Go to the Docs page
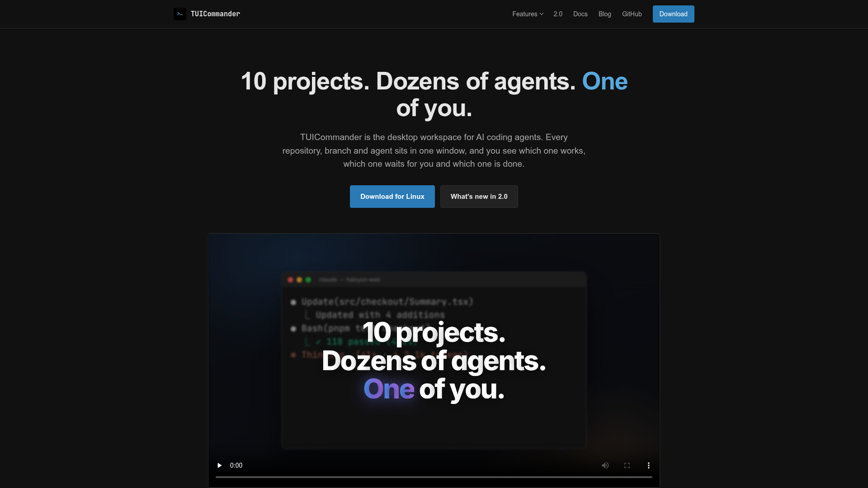868x488 pixels. click(580, 14)
